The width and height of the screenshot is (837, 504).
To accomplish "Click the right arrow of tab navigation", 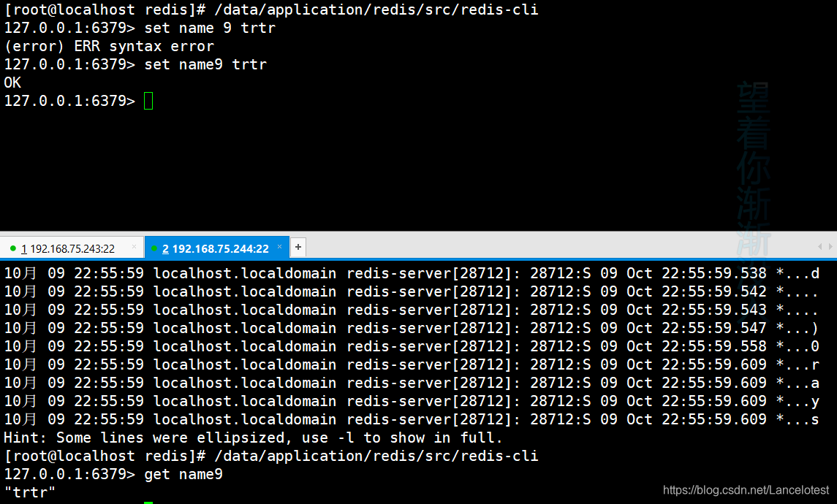I will (830, 246).
